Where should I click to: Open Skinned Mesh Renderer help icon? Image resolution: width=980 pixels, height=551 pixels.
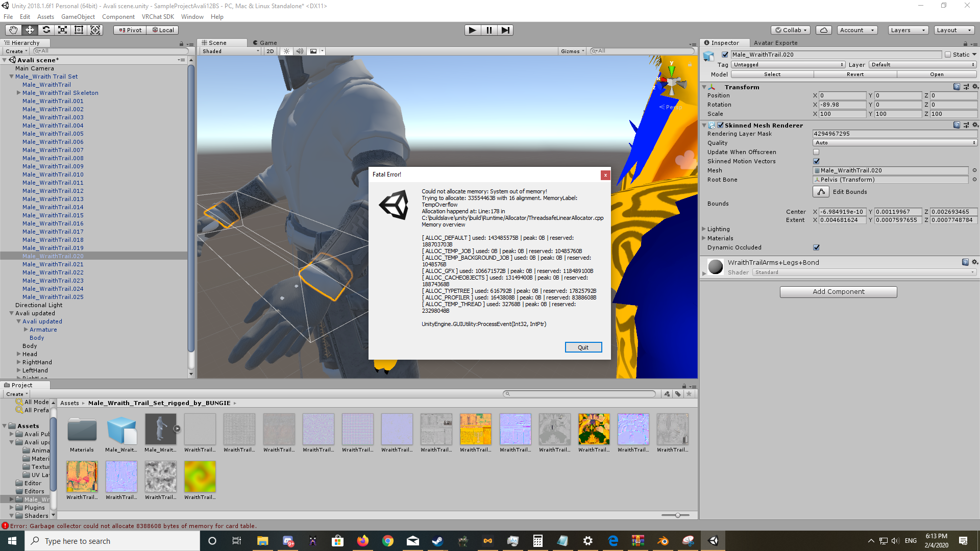click(957, 125)
